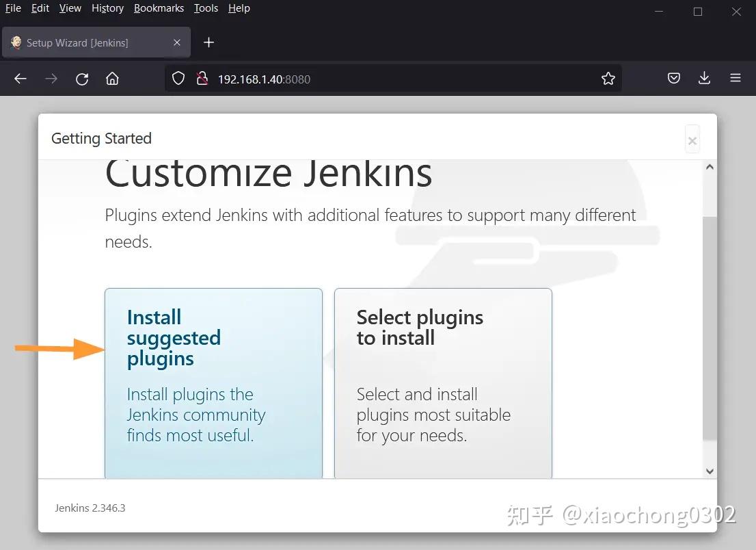Click the forward navigation arrow
Viewport: 756px width, 550px height.
pyautogui.click(x=51, y=78)
